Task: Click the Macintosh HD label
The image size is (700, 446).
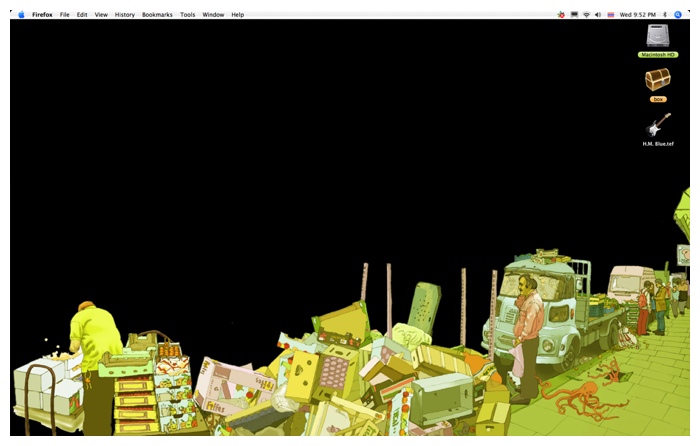Action: [658, 55]
